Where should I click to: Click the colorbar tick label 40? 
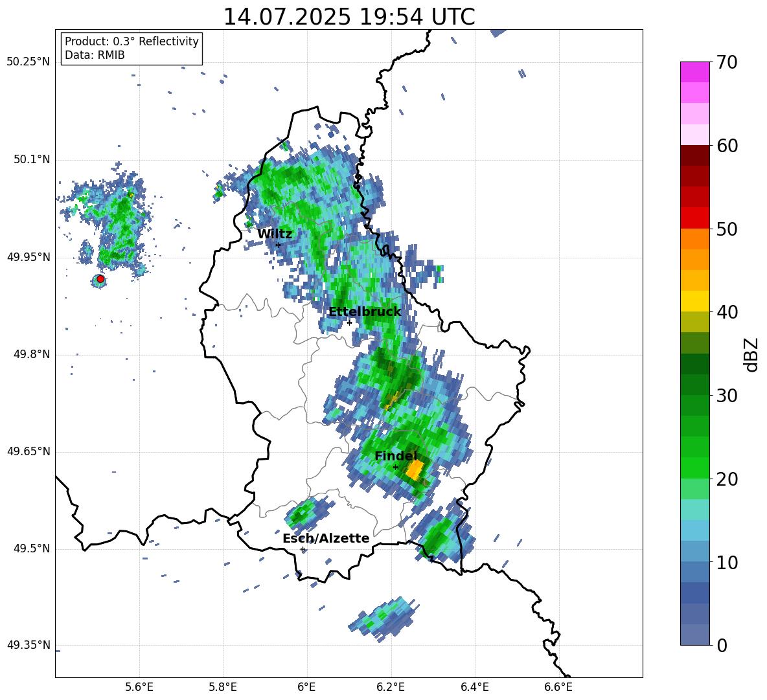click(x=727, y=312)
